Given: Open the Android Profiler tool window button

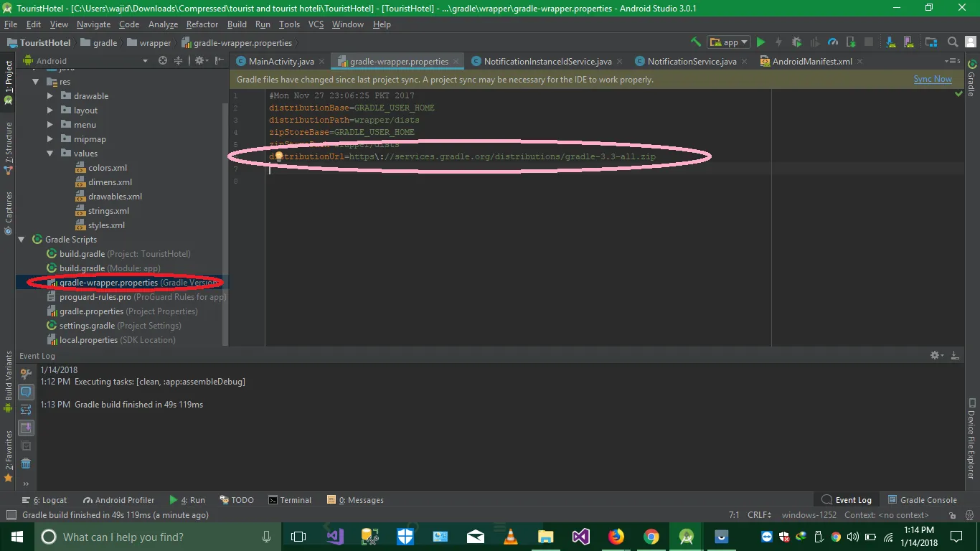Looking at the screenshot, I should click(119, 500).
